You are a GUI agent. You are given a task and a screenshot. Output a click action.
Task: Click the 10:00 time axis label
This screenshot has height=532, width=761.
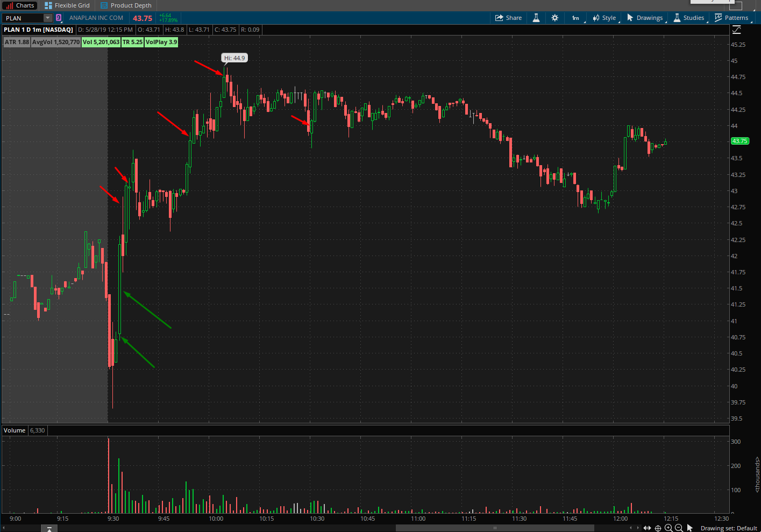click(x=216, y=519)
